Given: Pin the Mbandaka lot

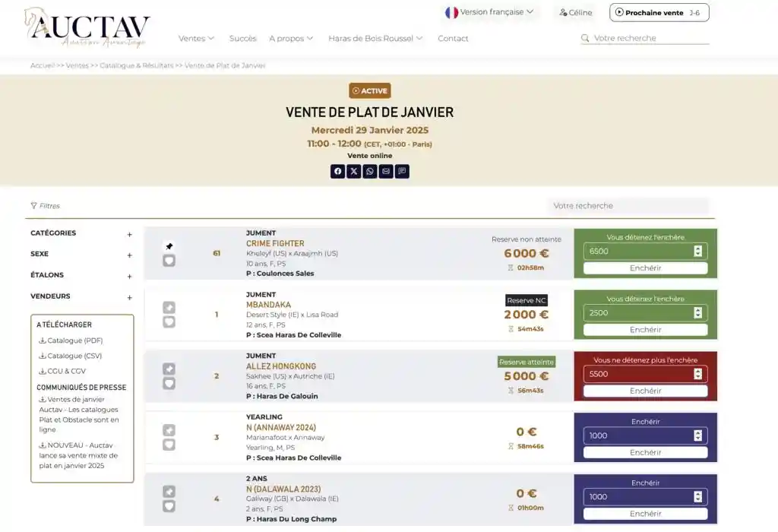Looking at the screenshot, I should (169, 308).
